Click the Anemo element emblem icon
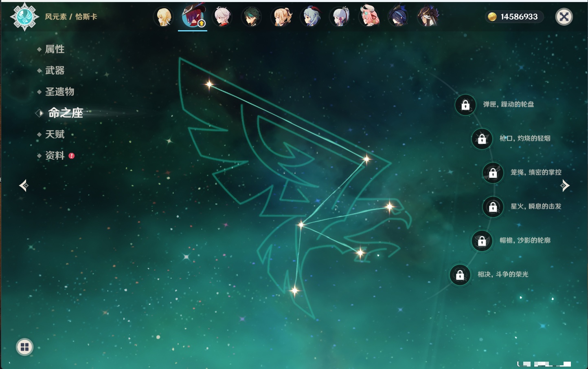Viewport: 588px width, 369px height. [24, 17]
